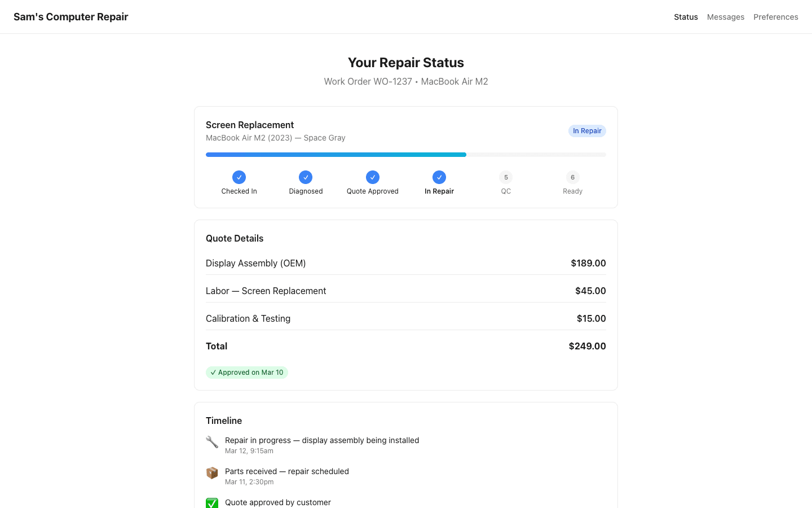Click the Sam's Computer Repair home link

71,17
